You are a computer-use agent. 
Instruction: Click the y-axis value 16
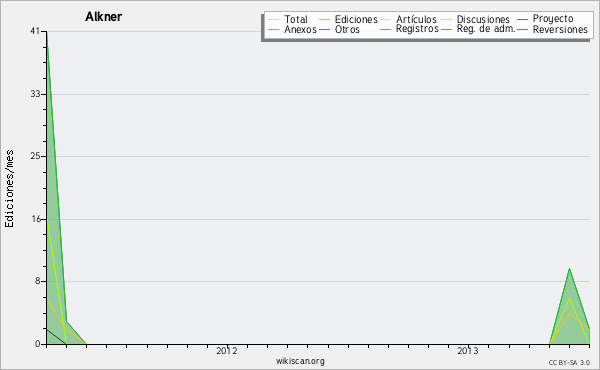click(35, 219)
